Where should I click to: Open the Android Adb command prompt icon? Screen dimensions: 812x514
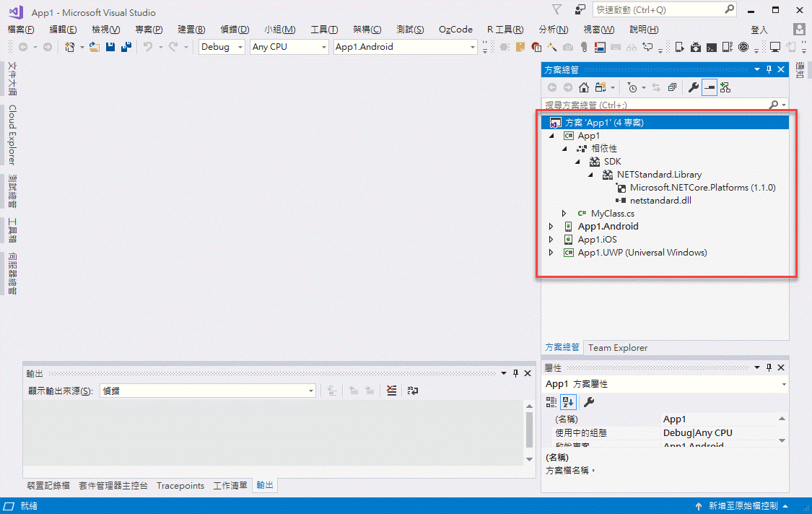[712, 48]
